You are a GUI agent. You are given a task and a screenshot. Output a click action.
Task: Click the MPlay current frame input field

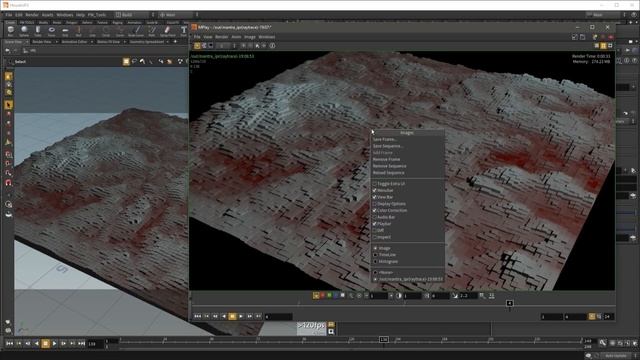click(278, 316)
